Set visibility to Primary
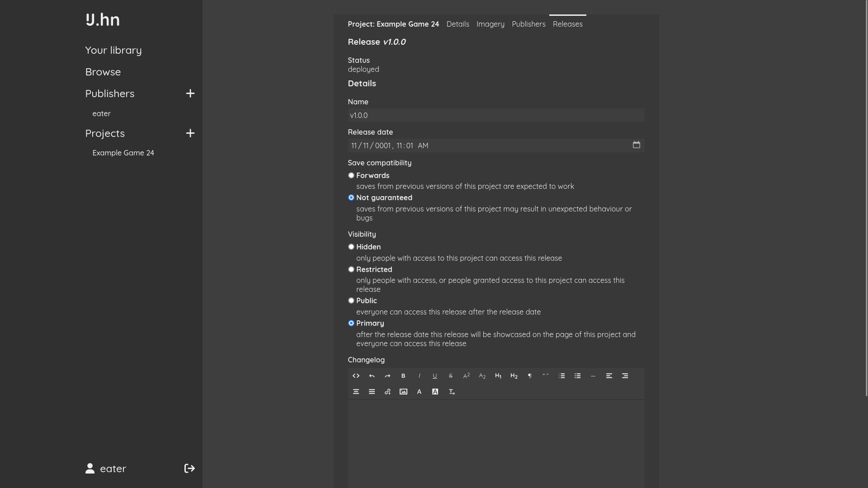Viewport: 868px width, 488px height. pyautogui.click(x=351, y=323)
